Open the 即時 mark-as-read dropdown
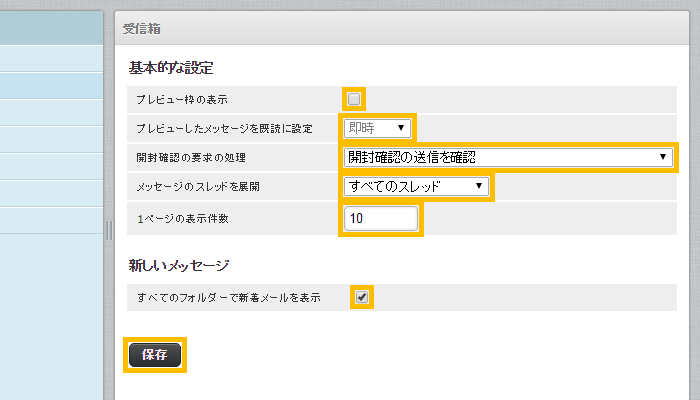The width and height of the screenshot is (700, 400). [x=376, y=128]
